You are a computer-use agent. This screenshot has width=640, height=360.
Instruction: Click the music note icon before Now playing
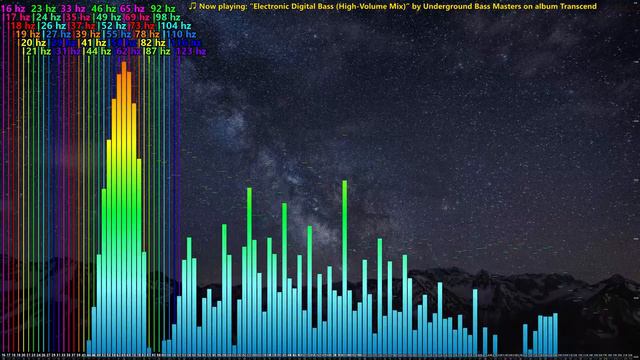pos(193,6)
